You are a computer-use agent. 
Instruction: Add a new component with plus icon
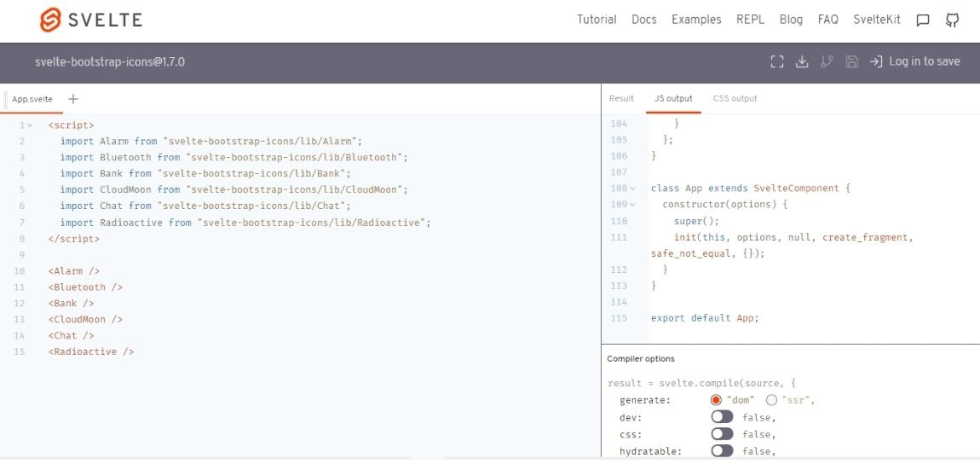73,99
